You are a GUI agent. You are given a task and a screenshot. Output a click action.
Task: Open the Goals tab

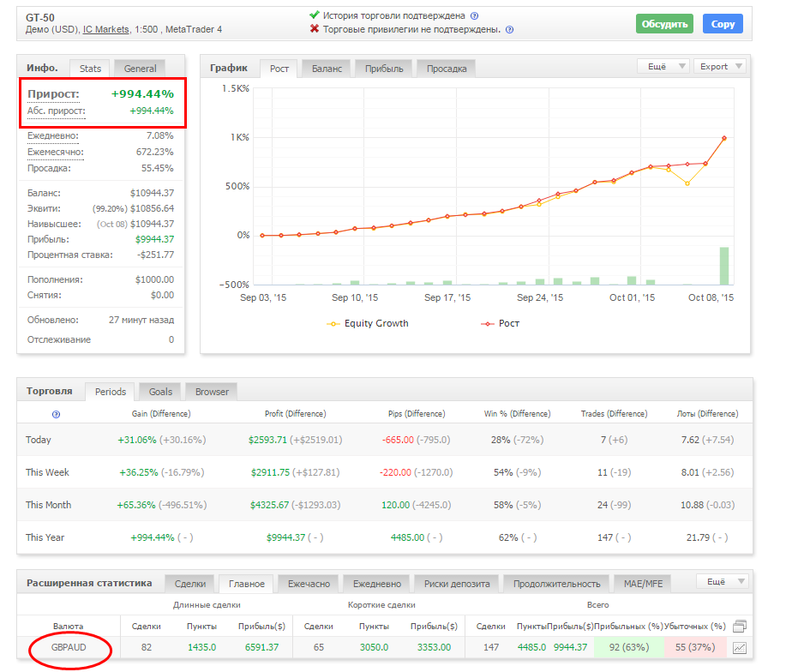[160, 392]
